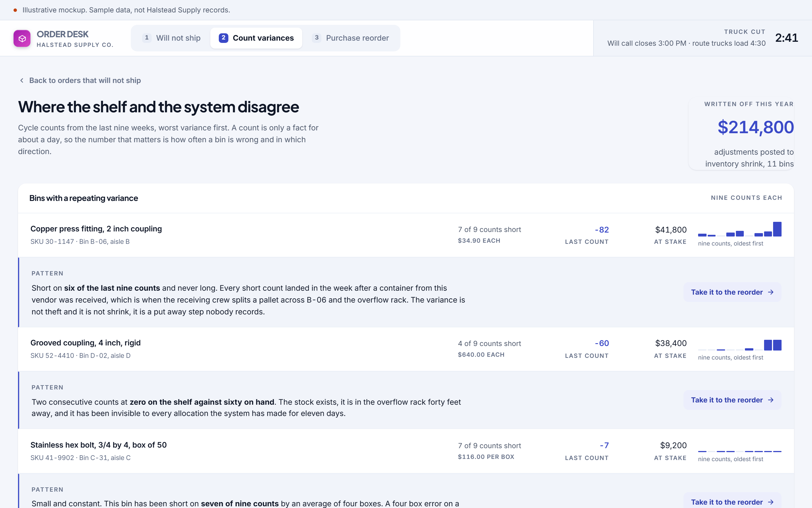This screenshot has height=508, width=812.
Task: Click the back chevron arrow icon
Action: [x=22, y=80]
